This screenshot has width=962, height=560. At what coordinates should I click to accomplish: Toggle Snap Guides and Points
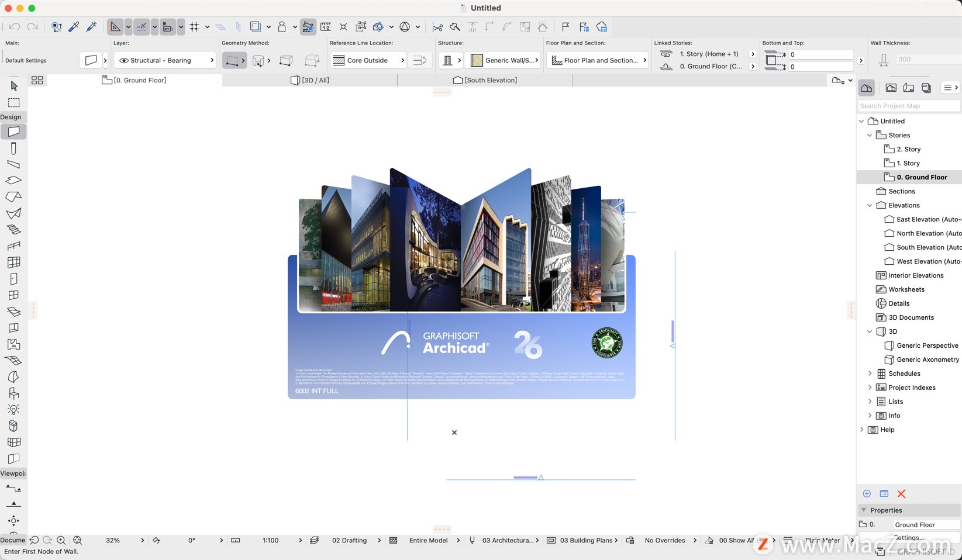[142, 27]
